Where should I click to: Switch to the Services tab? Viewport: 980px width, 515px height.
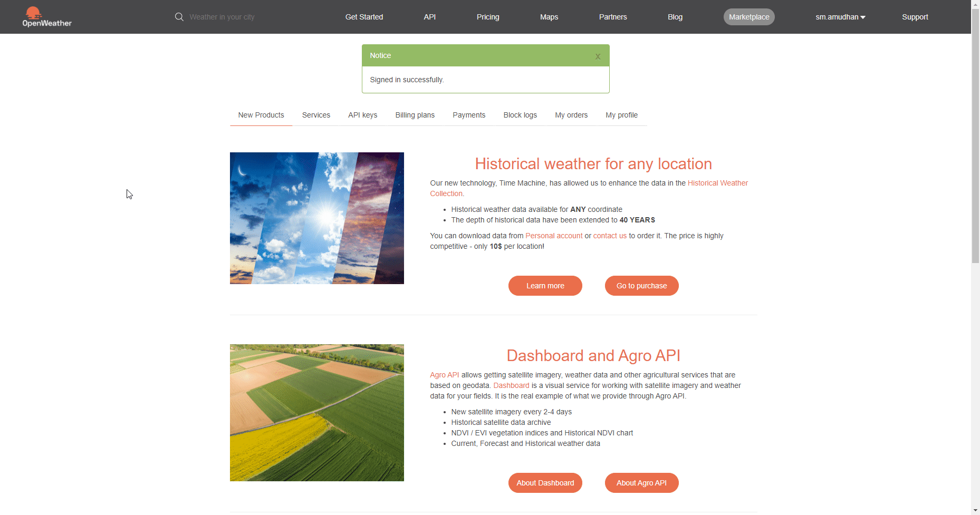[316, 115]
